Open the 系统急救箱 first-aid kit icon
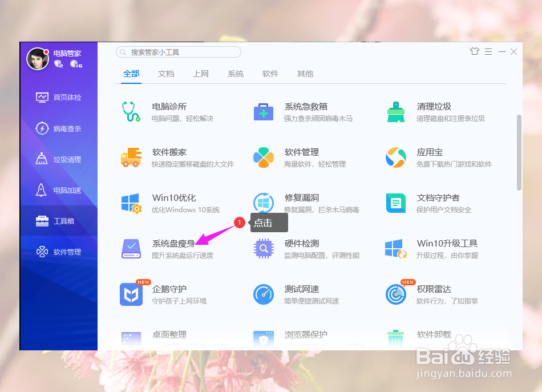 (264, 112)
